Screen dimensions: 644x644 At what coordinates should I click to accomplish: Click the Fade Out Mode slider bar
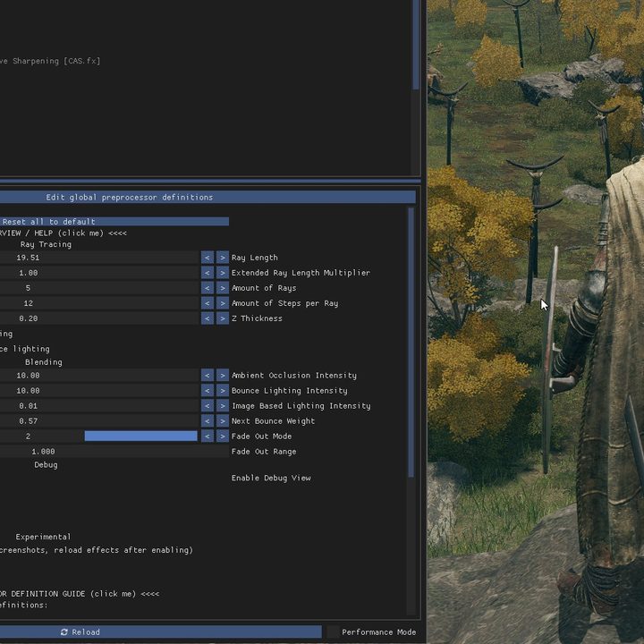(x=141, y=436)
